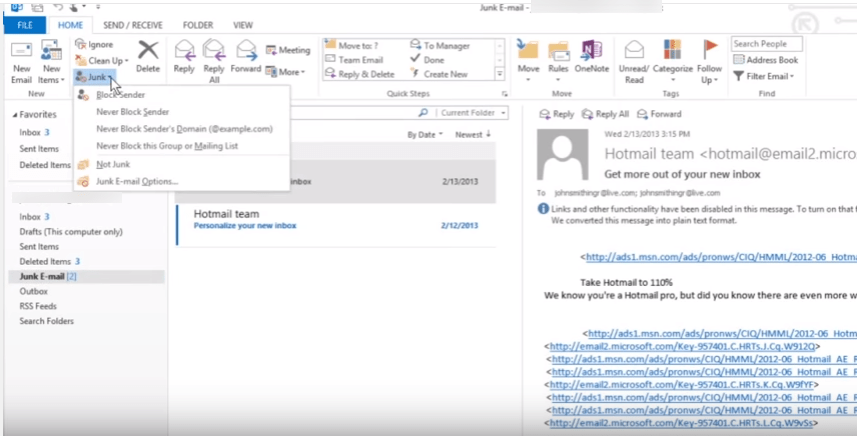
Task: Open the Current Folder search scope dropdown
Action: click(x=469, y=113)
